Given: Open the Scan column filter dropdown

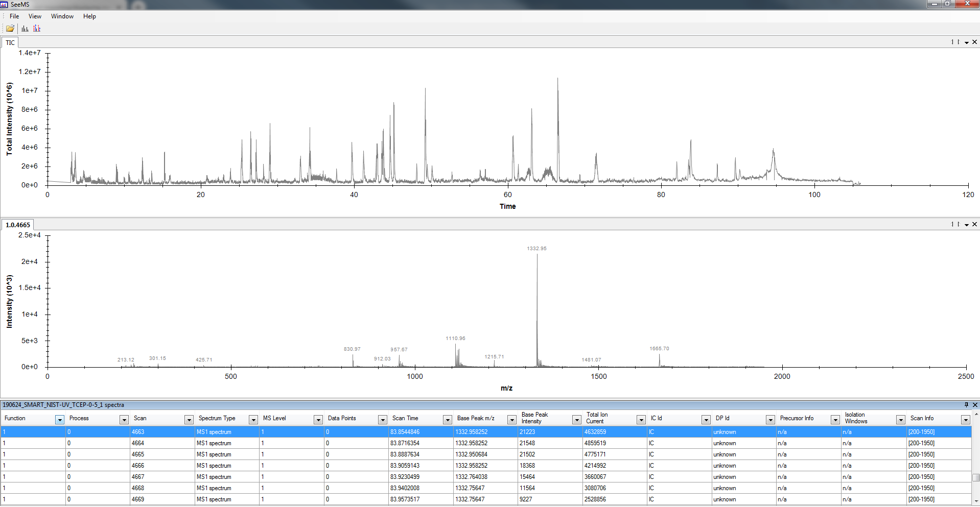Looking at the screenshot, I should (189, 420).
